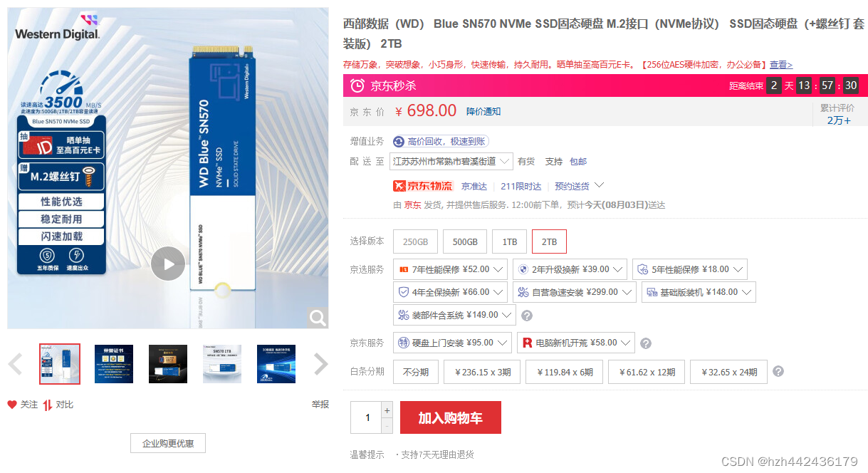Increase quantity with plus stepper
The height and width of the screenshot is (473, 868).
point(387,410)
